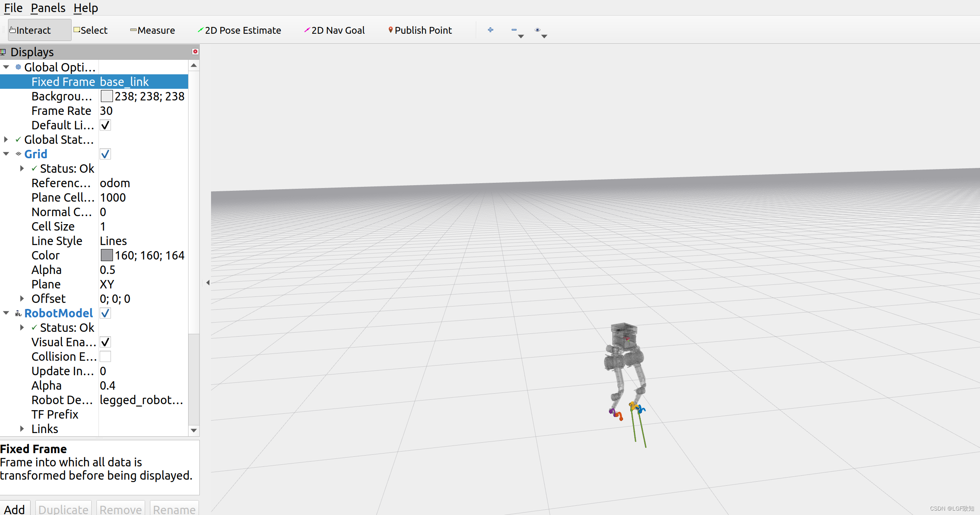Pick the 2D Pose Estimate tool
This screenshot has height=515, width=980.
[x=239, y=30]
